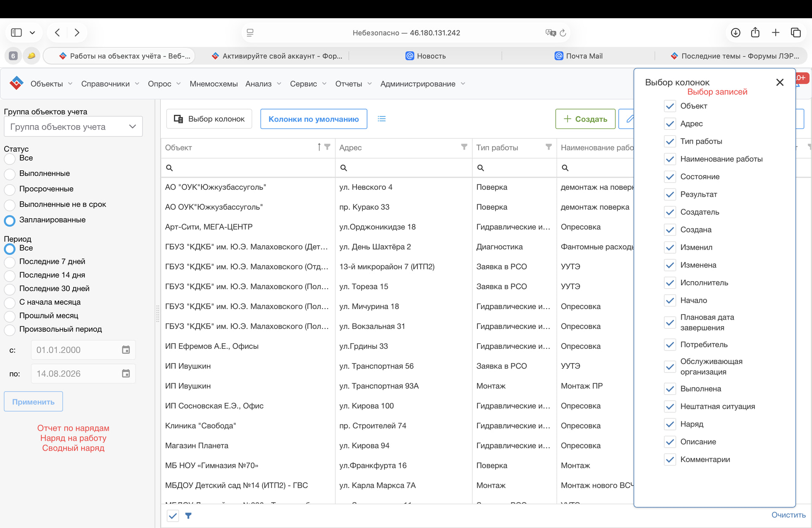The width and height of the screenshot is (812, 528).
Task: Open the sidebar options chevron in Safari
Action: (32, 33)
